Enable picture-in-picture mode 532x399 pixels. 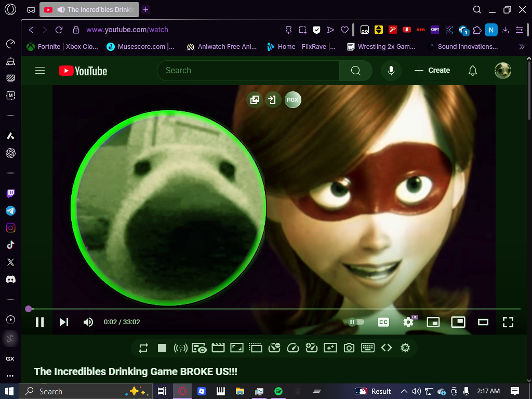point(458,322)
